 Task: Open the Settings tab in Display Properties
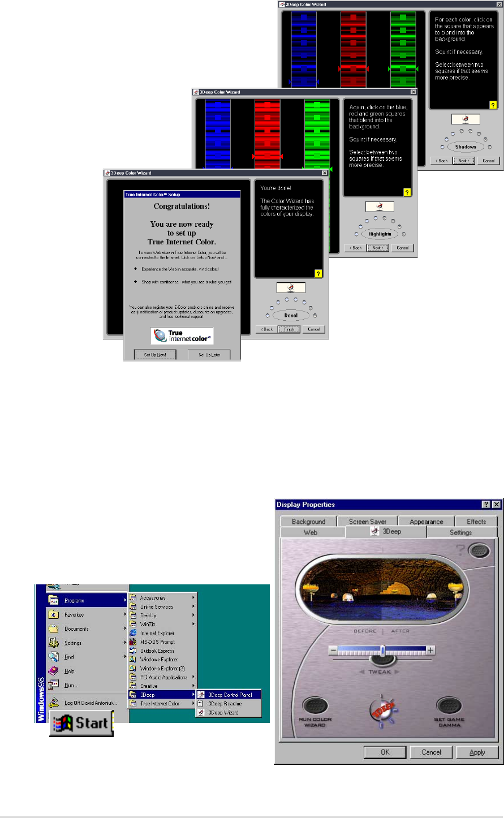tap(461, 532)
